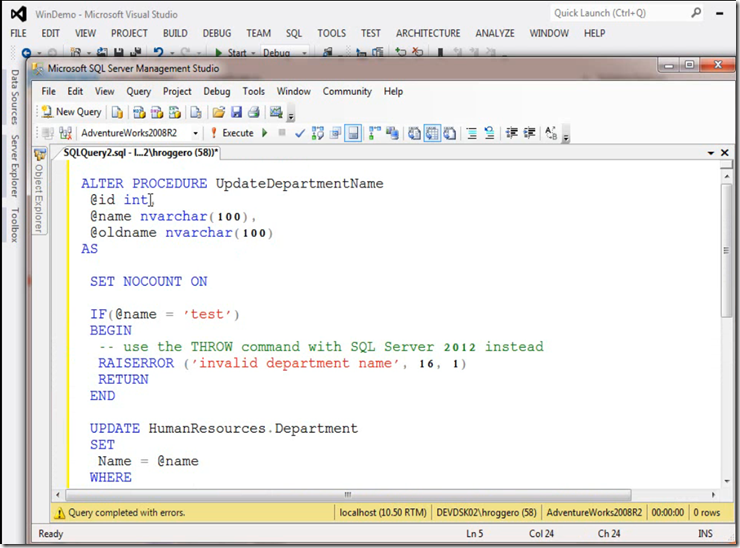The image size is (740, 548).
Task: Open an Analysis Services XMLA Query
Action: (175, 112)
